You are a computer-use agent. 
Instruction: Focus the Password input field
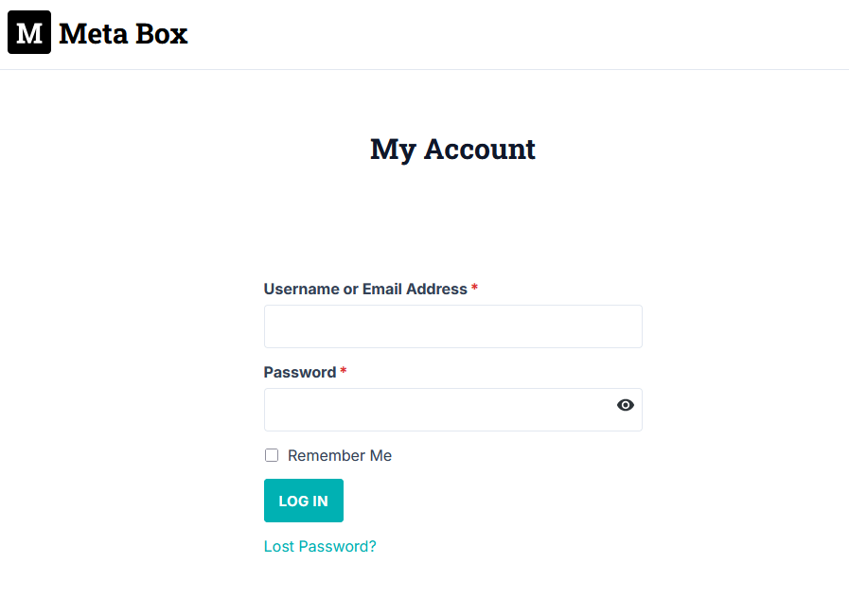435,410
